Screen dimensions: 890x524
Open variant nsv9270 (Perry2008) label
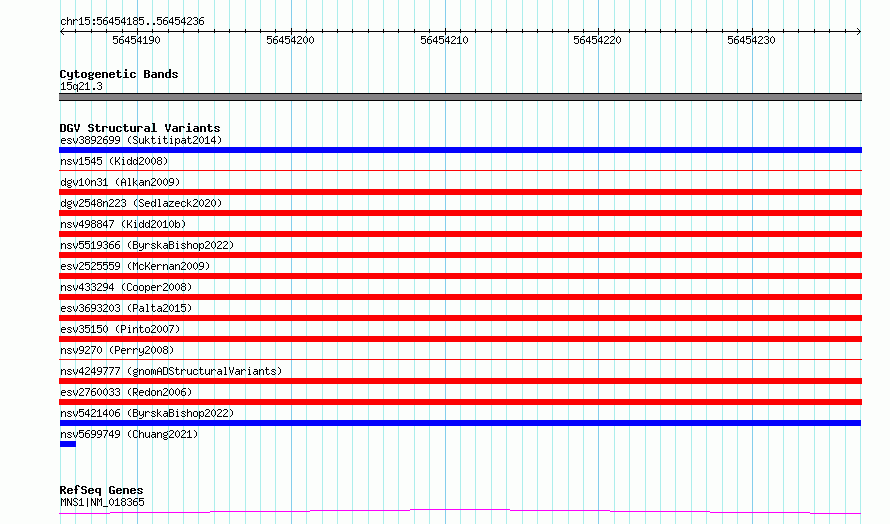click(x=117, y=350)
